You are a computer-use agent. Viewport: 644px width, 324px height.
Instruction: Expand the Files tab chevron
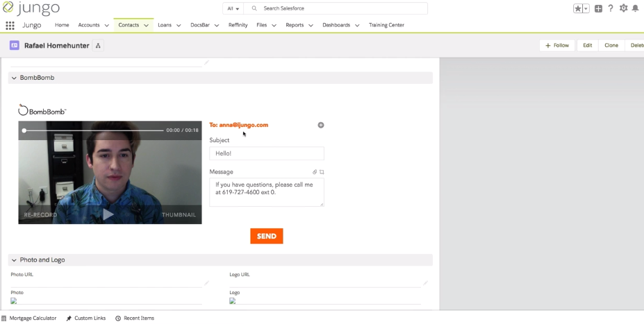(x=274, y=26)
